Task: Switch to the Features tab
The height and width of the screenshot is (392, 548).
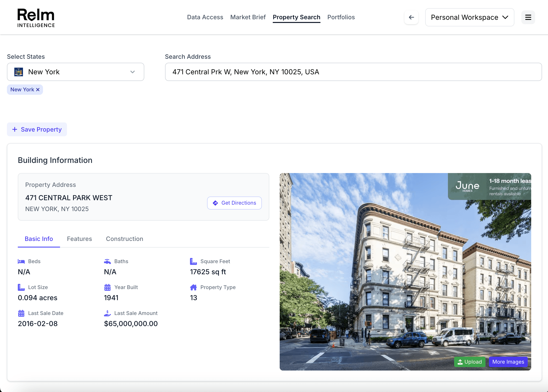Action: [x=79, y=239]
